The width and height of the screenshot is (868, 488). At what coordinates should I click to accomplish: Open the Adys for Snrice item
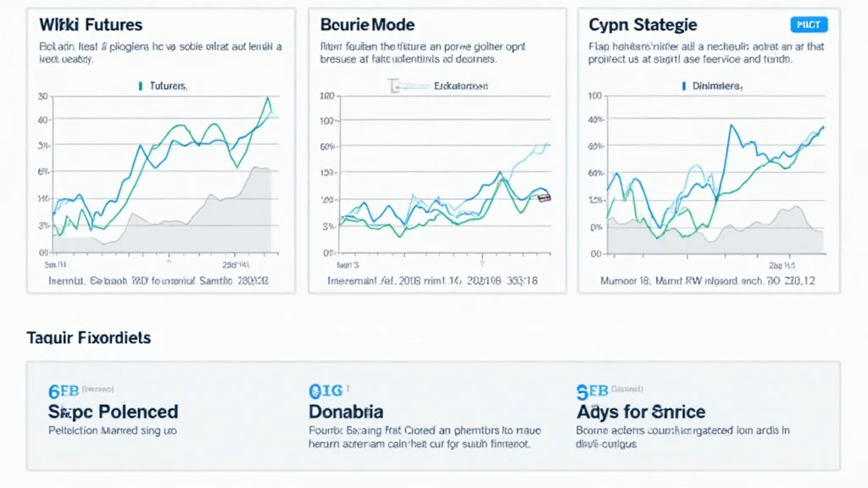(641, 412)
